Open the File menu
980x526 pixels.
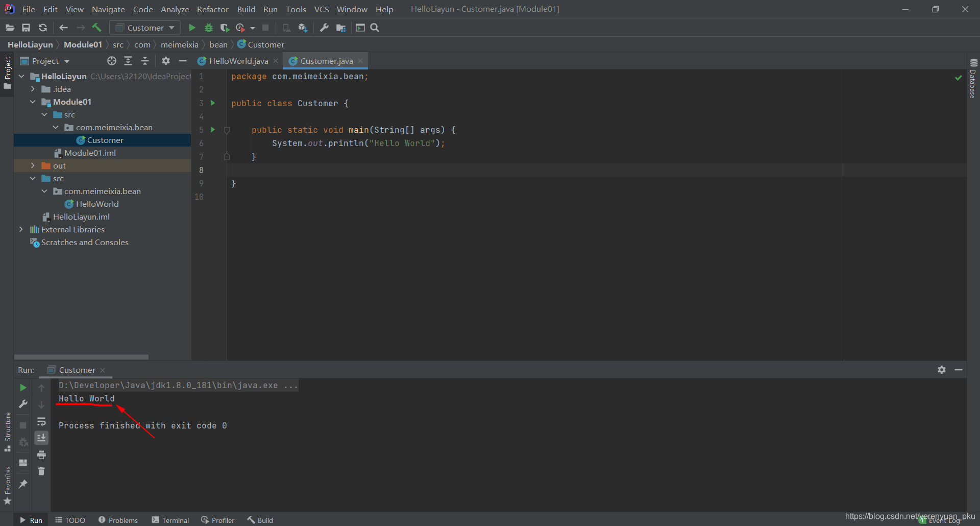coord(29,9)
